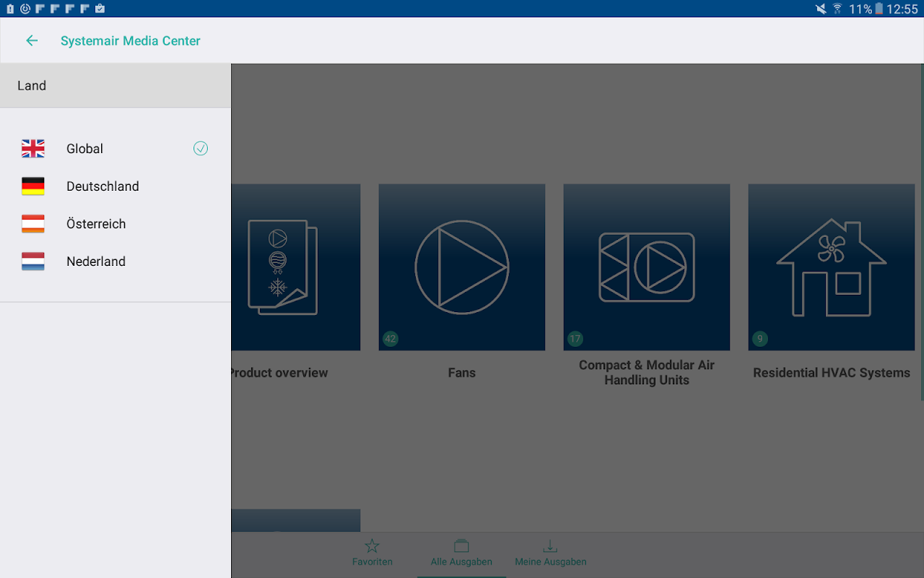Screen dimensions: 924x578
Task: Open the Favoriten tab
Action: click(372, 553)
